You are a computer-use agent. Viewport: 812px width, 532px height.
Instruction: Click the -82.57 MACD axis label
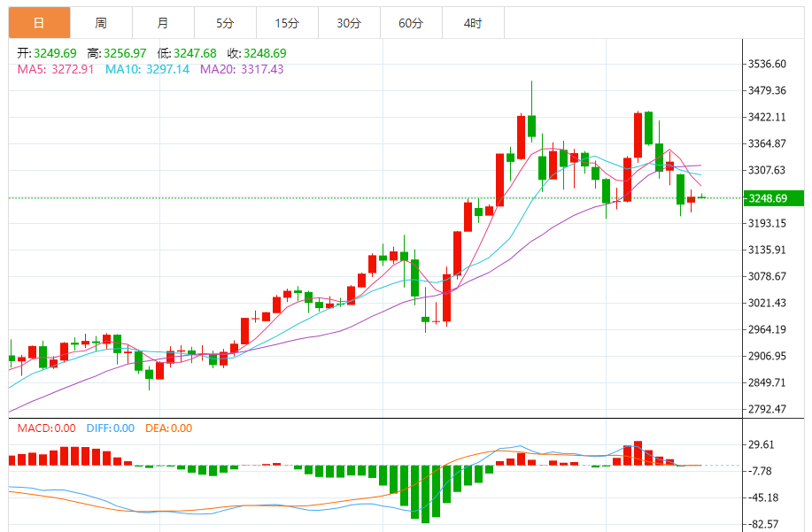click(x=763, y=524)
